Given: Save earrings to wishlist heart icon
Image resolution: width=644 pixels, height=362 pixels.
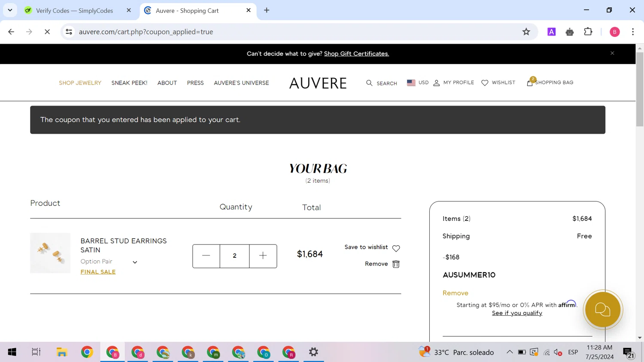Looking at the screenshot, I should [396, 248].
